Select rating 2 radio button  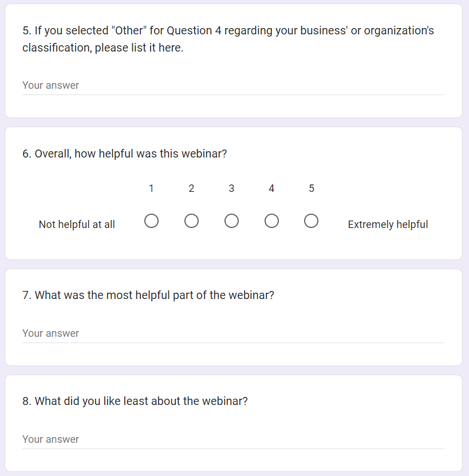tap(191, 221)
